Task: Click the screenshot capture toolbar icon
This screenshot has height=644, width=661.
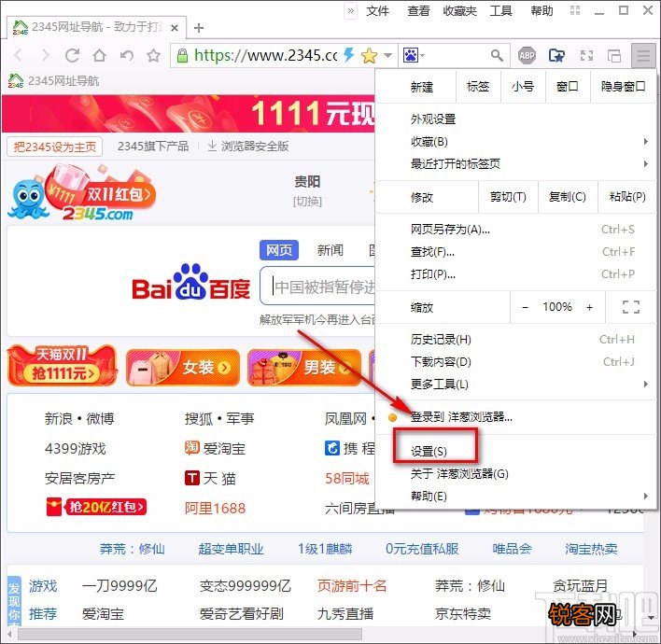Action: point(586,55)
